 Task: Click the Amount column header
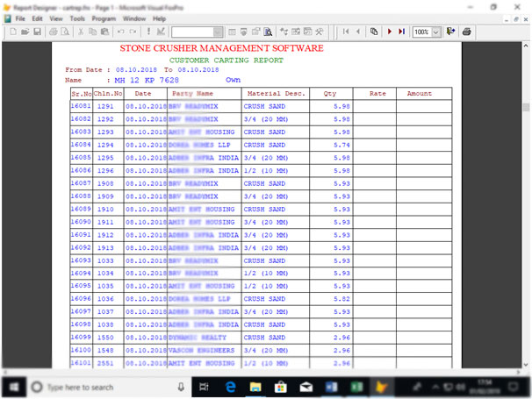click(x=420, y=94)
